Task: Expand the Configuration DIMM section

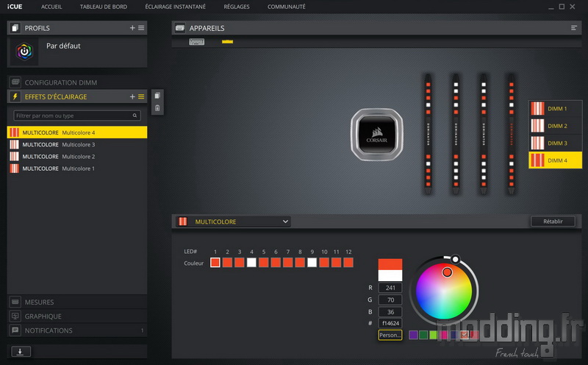Action: [x=77, y=82]
